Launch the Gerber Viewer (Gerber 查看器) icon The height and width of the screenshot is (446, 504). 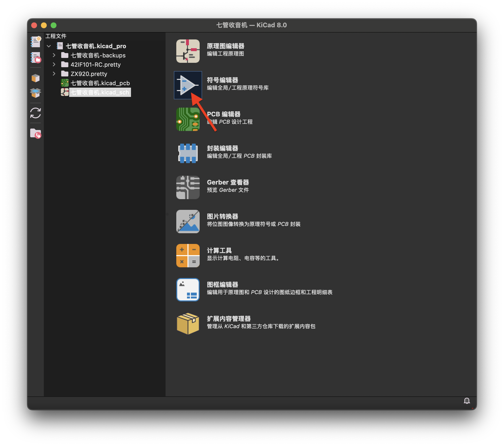click(188, 187)
